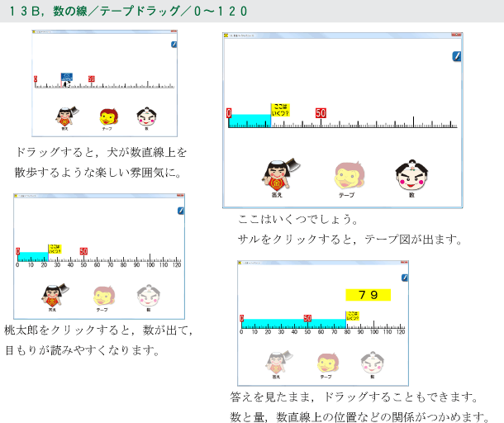
Task: Click the cyan tape bar in large right window
Action: click(250, 121)
